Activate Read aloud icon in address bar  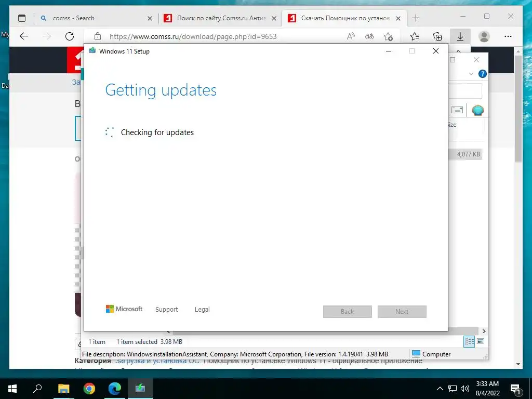coord(351,36)
